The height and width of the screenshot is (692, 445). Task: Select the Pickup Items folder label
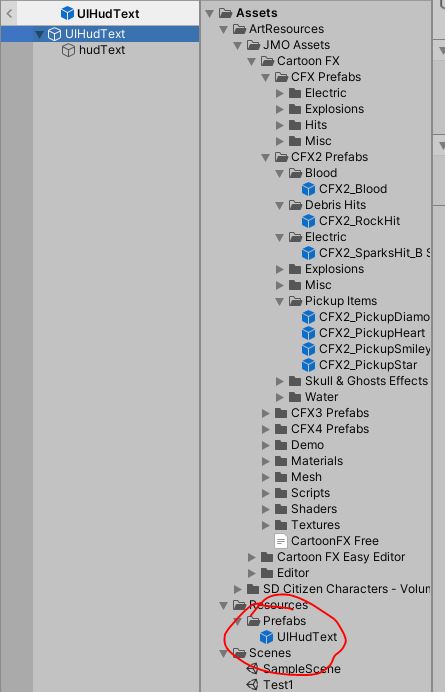pyautogui.click(x=341, y=301)
